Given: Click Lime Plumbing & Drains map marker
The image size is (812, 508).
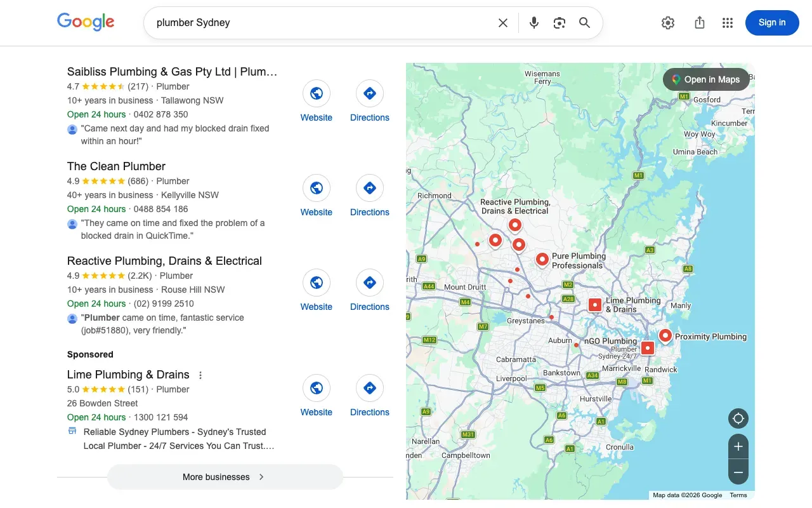Looking at the screenshot, I should pos(595,305).
